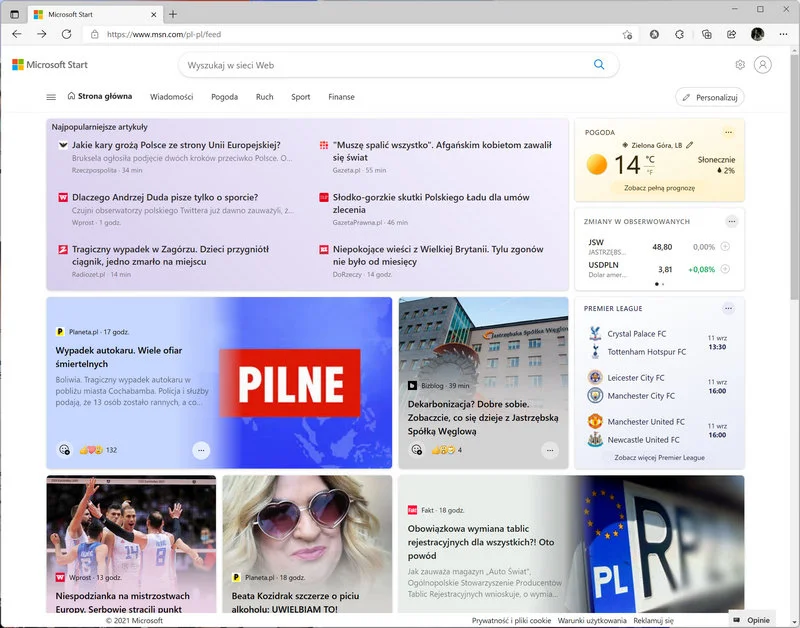Click the Personalizuj button
The height and width of the screenshot is (628, 800).
pyautogui.click(x=710, y=97)
